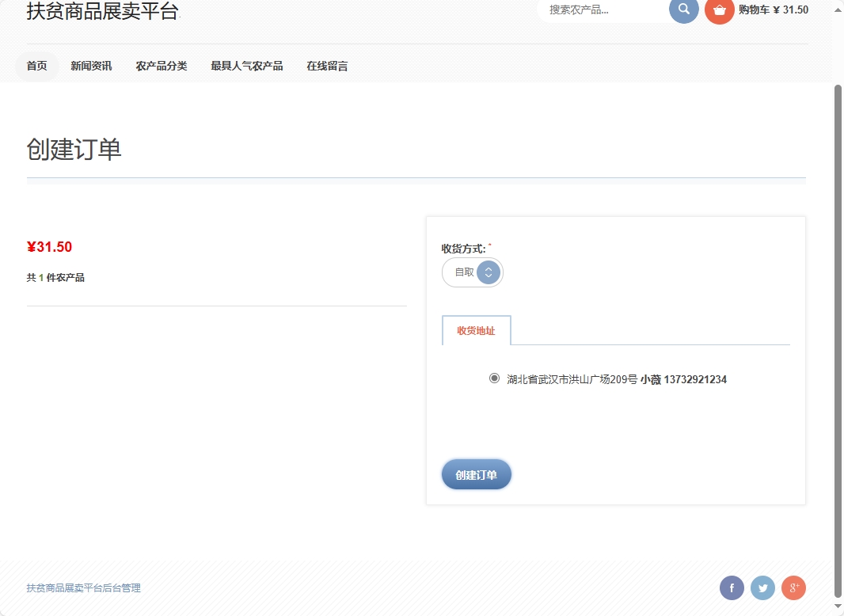Visit 最具人气农产品 page
Viewport: 844px width, 616px height.
point(246,66)
